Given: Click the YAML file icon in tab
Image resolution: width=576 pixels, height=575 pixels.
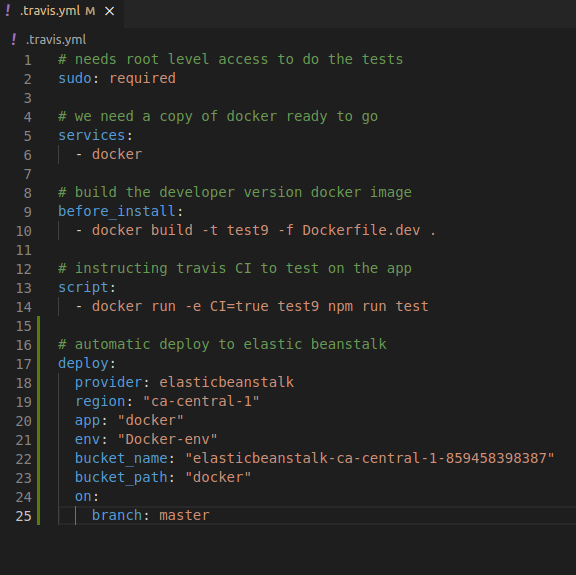Looking at the screenshot, I should [x=8, y=10].
